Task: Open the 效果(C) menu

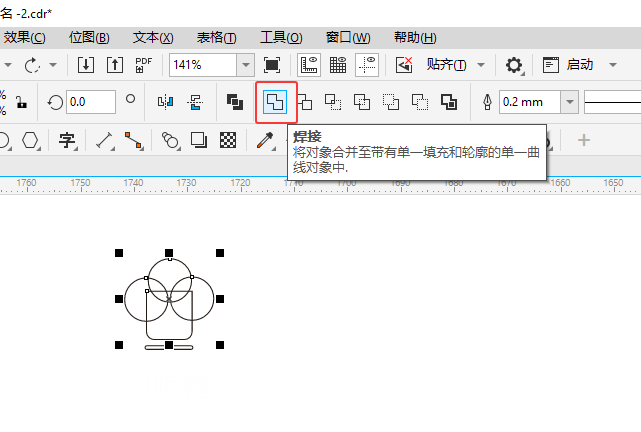Action: tap(25, 38)
